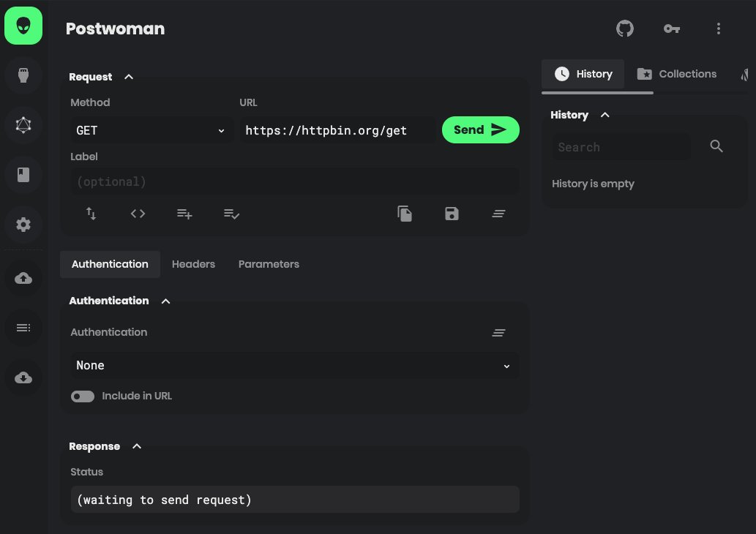Open the GraphQL page icon in sidebar
This screenshot has height=534, width=756.
[23, 125]
